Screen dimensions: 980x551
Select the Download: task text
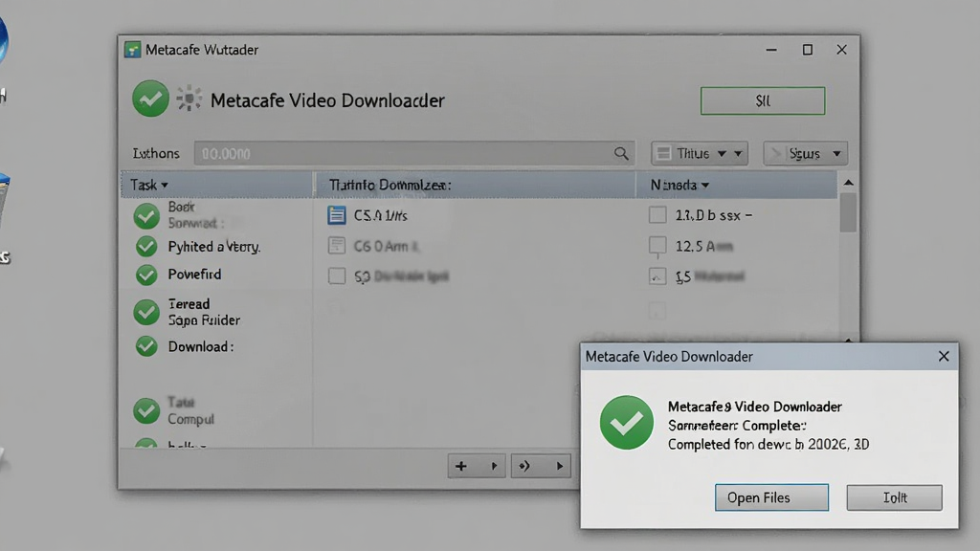click(x=201, y=346)
